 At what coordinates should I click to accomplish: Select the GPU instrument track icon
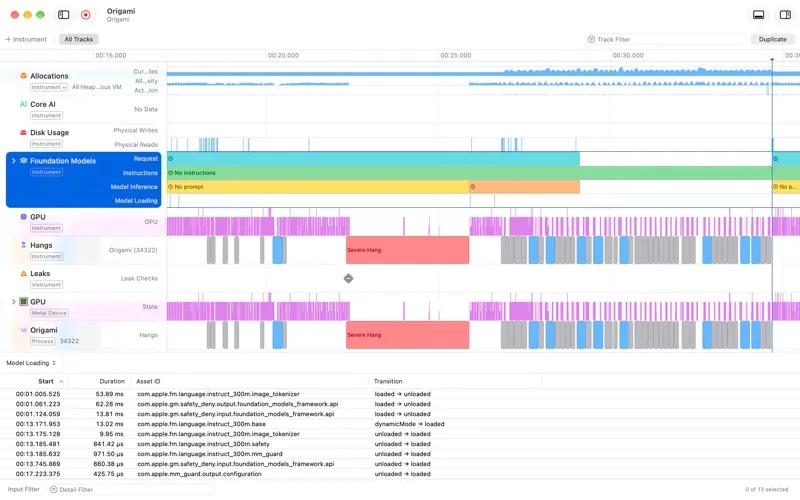point(23,217)
